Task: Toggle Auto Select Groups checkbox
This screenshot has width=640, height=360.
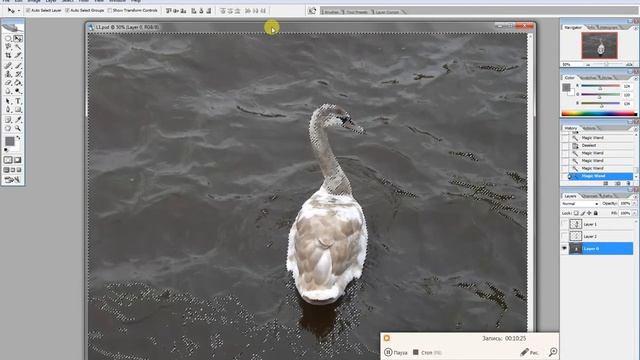Action: click(67, 10)
